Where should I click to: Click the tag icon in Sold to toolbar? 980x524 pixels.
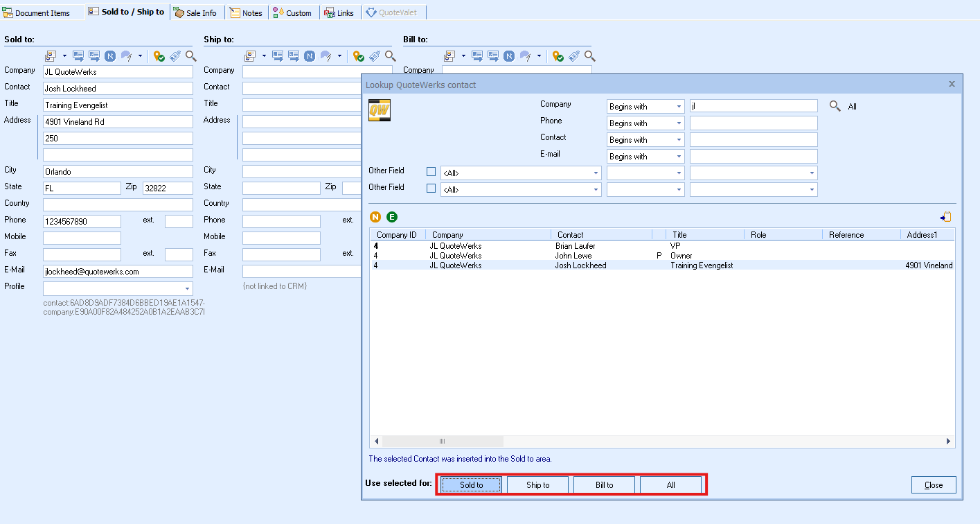pos(176,56)
